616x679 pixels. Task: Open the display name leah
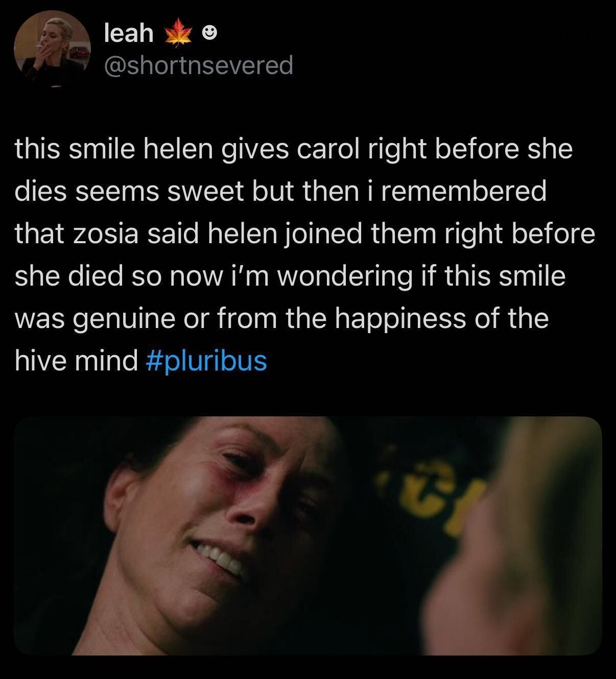(129, 34)
